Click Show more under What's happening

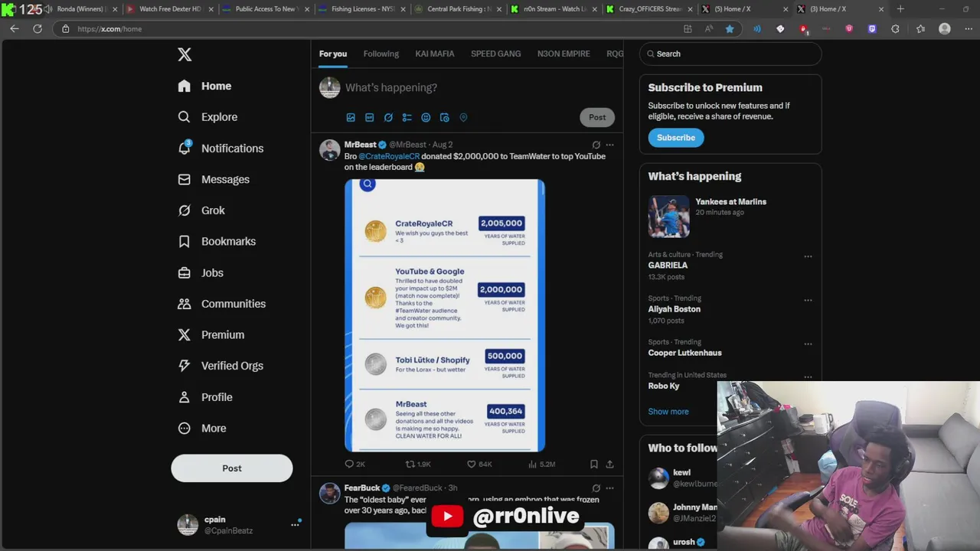(668, 411)
